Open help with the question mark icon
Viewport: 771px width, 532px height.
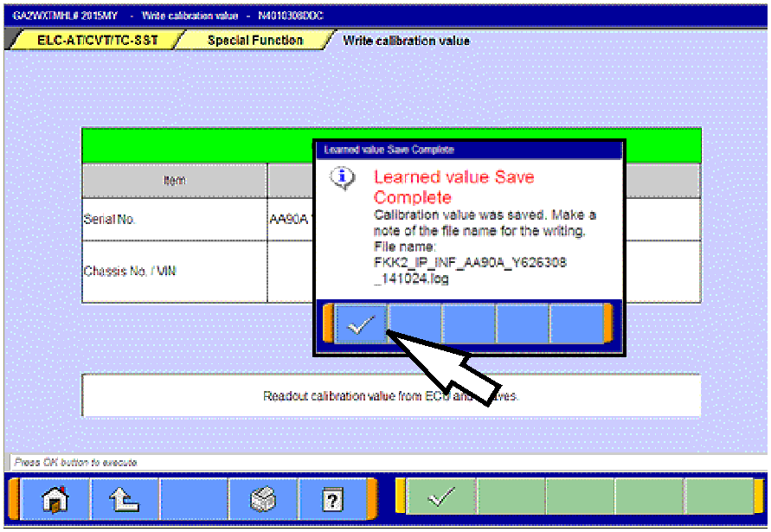[x=332, y=499]
